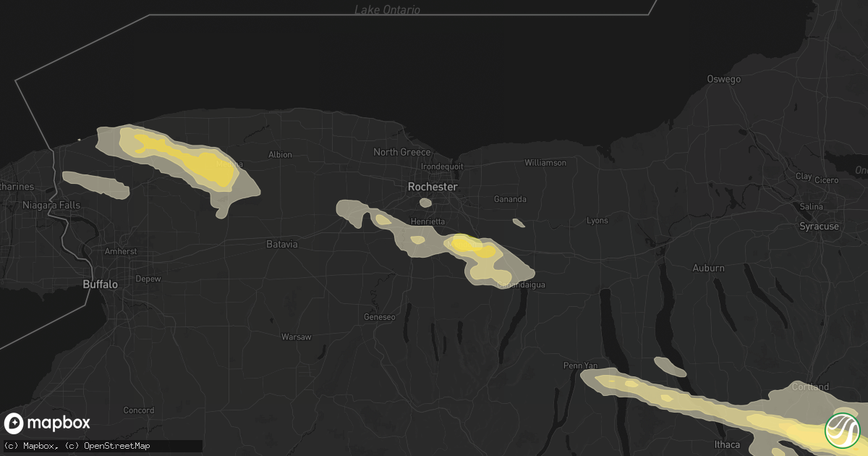This screenshot has height=456, width=868.
Task: Click the Penn Yan label
Action: point(582,366)
